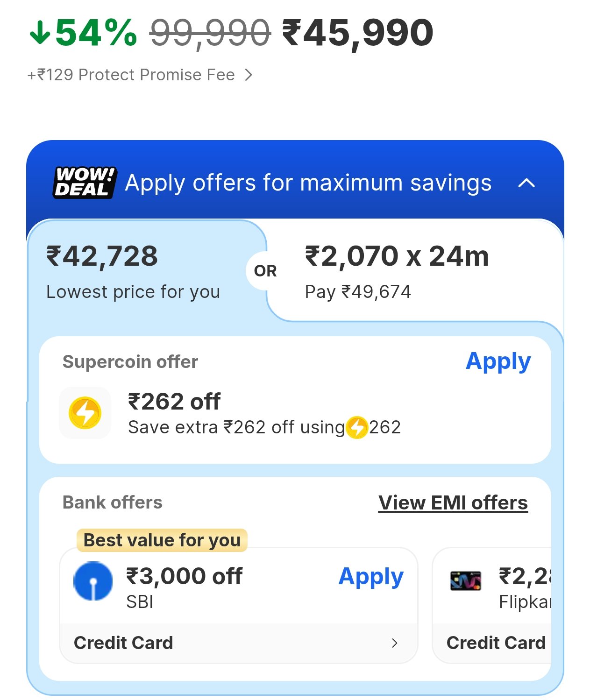Screen dimensions: 590x700
Task: Tap the +₹129 Protect Promise Fee text
Action: [x=131, y=75]
